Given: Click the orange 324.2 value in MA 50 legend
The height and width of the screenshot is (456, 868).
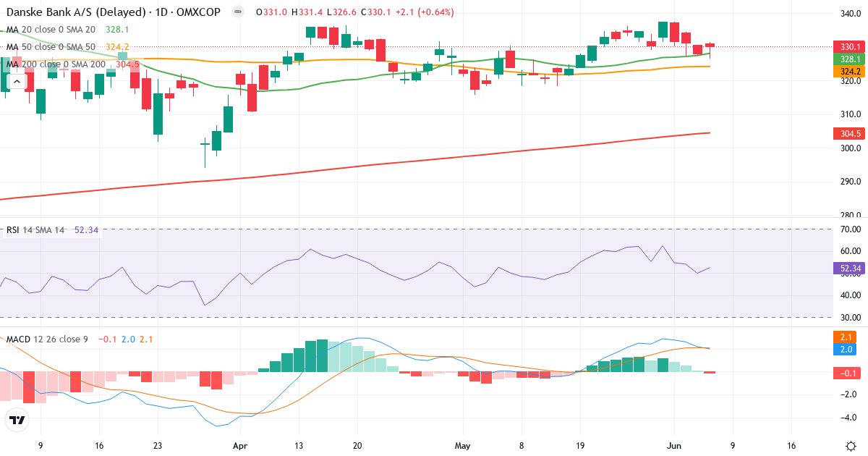Looking at the screenshot, I should tap(117, 47).
